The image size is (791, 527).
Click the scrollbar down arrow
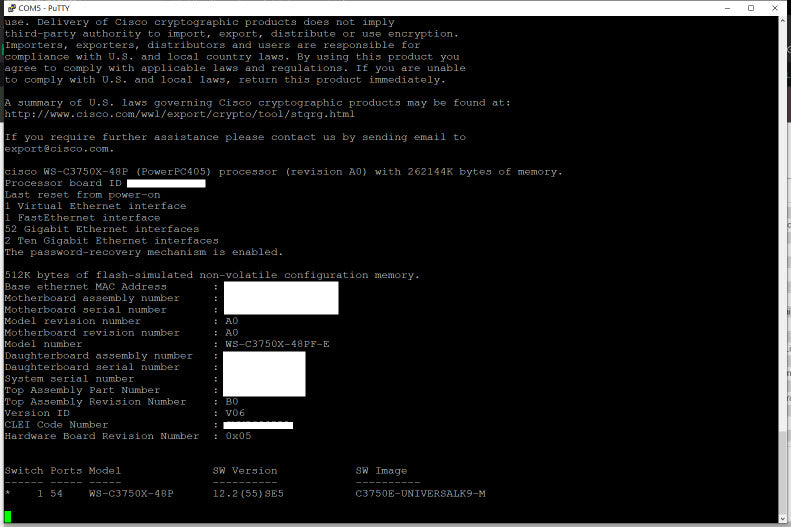coord(783,518)
